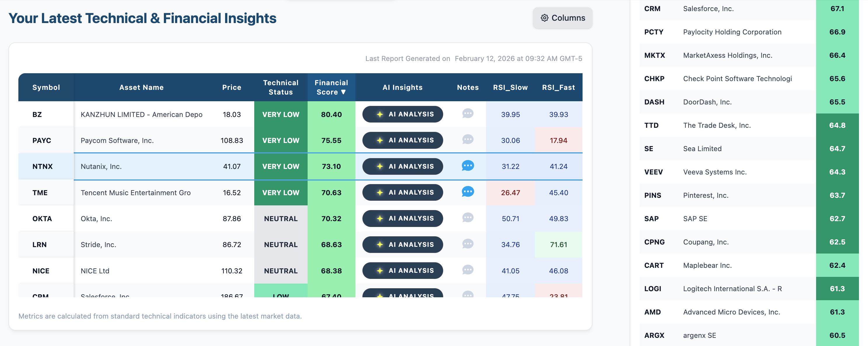Viewport: 868px width, 346px height.
Task: Sort by Financial Score column header
Action: pos(331,87)
